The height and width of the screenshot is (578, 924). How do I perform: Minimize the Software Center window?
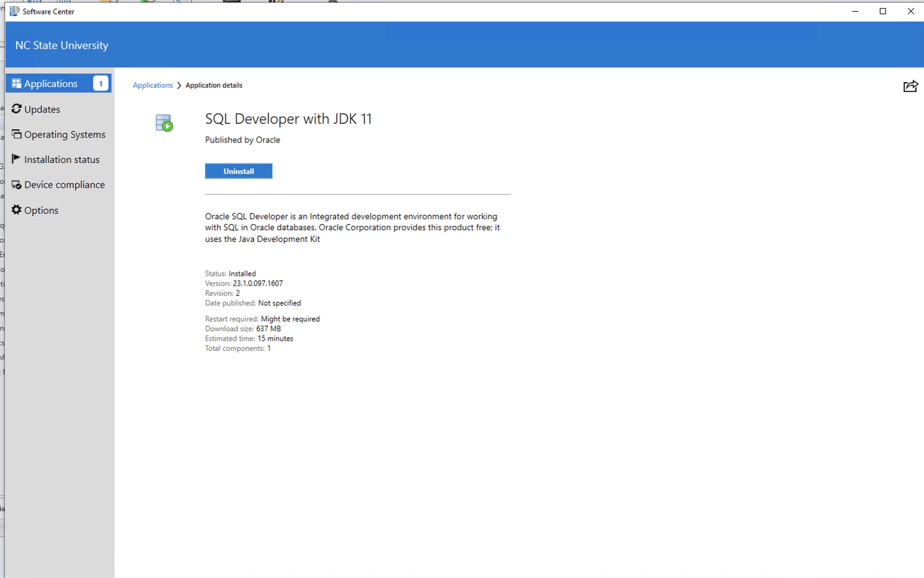point(855,11)
